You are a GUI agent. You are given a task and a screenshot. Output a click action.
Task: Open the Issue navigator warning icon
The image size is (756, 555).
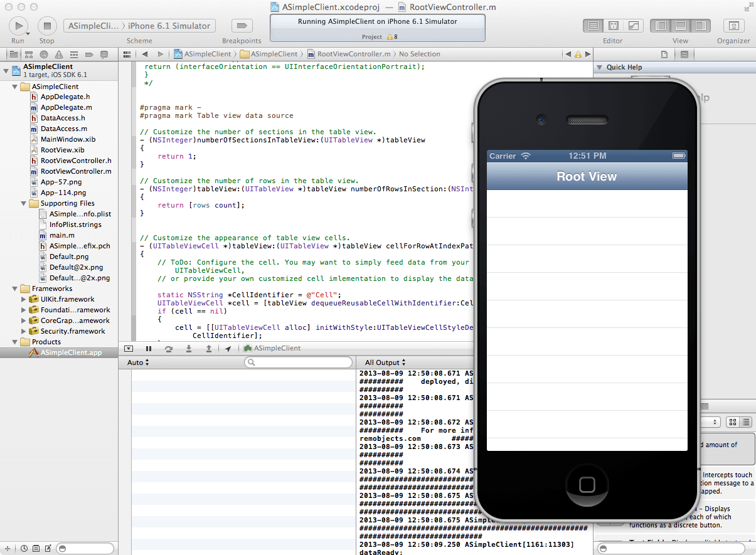(x=60, y=55)
